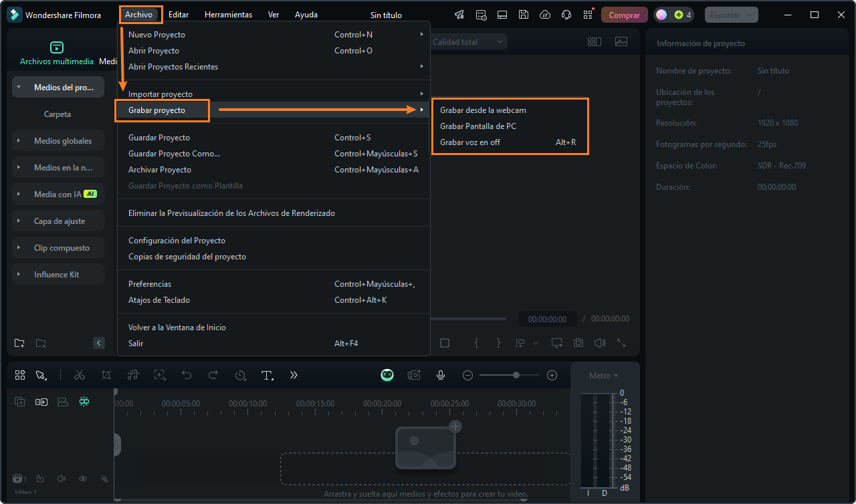Click the stop square in preview controls
The width and height of the screenshot is (856, 504).
coord(445,343)
